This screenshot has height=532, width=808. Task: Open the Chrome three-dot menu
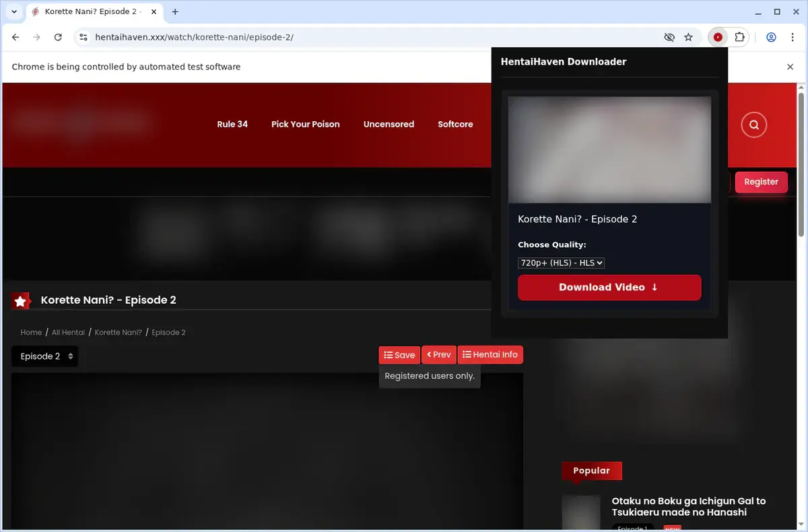click(792, 37)
